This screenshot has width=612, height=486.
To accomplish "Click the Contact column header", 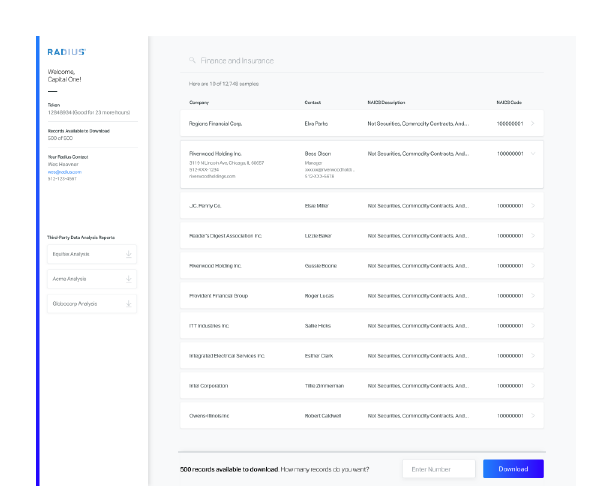I will [313, 102].
